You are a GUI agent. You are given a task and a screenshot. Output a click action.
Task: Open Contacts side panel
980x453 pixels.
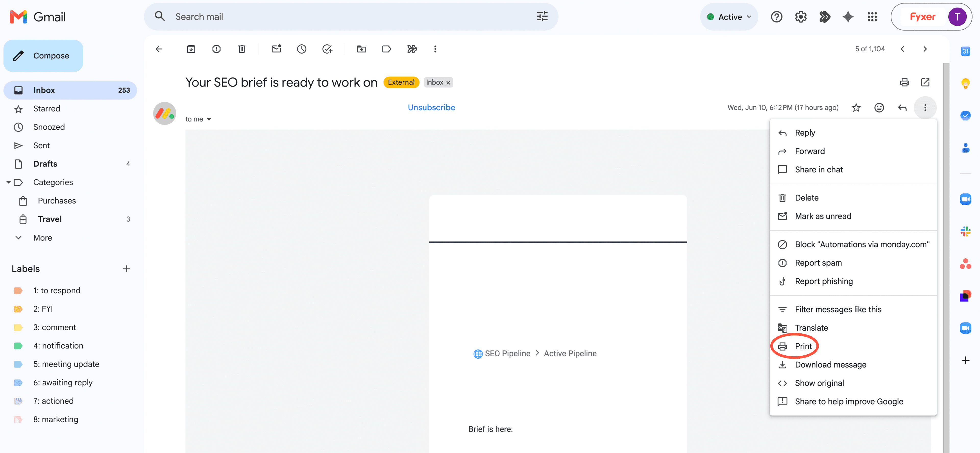pos(965,148)
